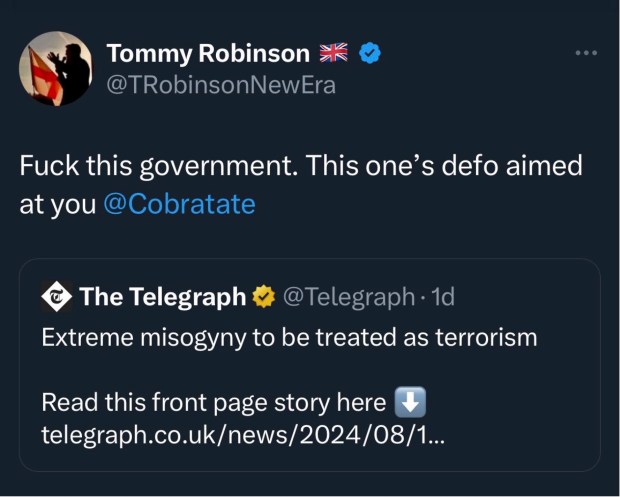Click the gold verified badge on Telegraph
The image size is (620, 497).
pos(264,297)
